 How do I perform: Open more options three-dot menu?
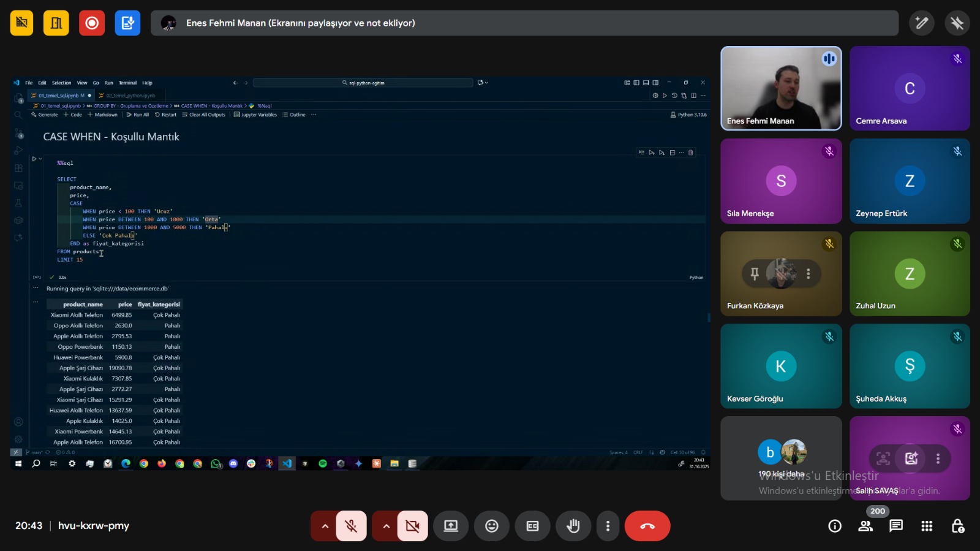tap(608, 526)
